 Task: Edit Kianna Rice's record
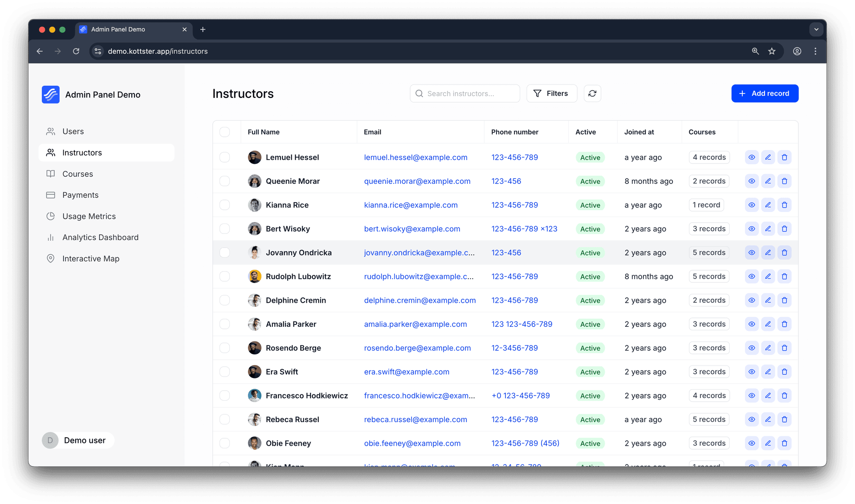768,205
